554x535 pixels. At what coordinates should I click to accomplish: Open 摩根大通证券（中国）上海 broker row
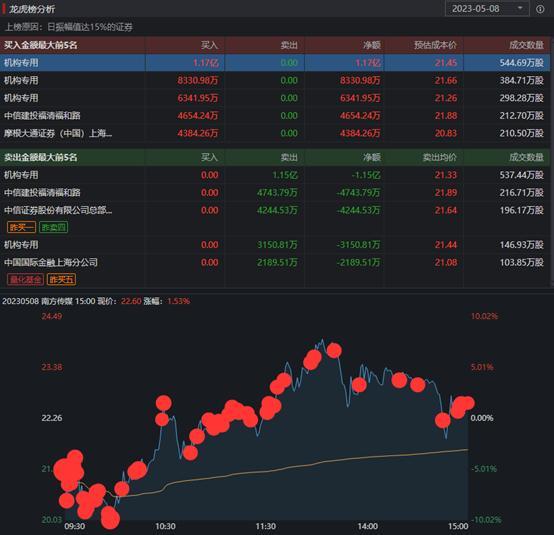275,133
